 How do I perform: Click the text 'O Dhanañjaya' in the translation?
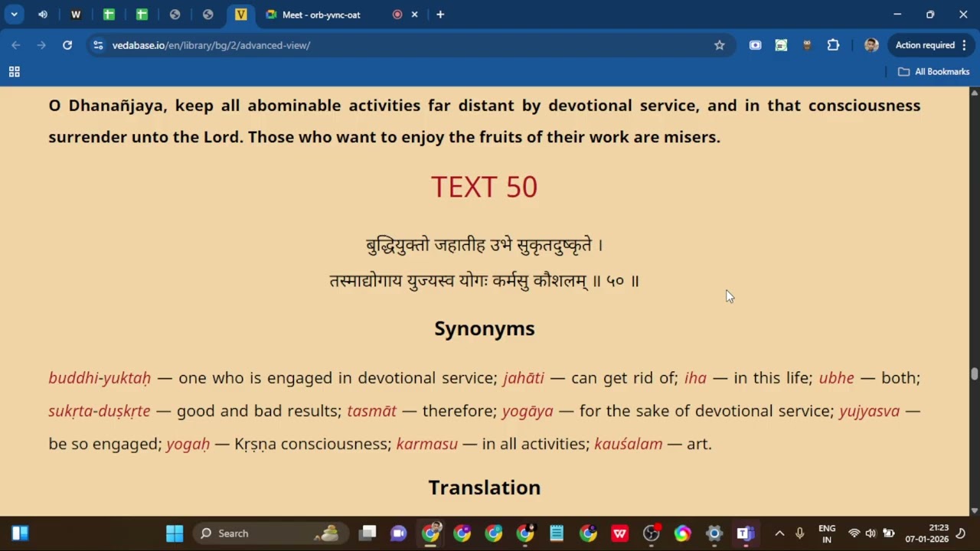[106, 106]
